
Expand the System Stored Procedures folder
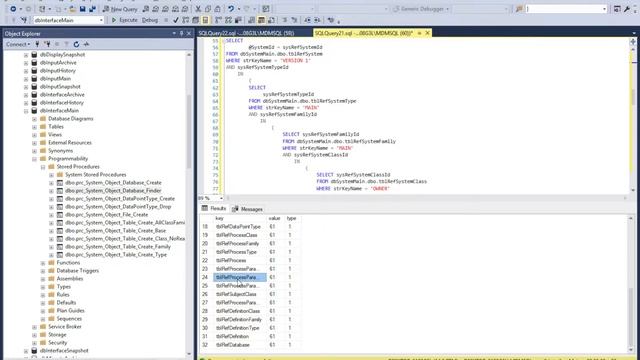point(51,175)
